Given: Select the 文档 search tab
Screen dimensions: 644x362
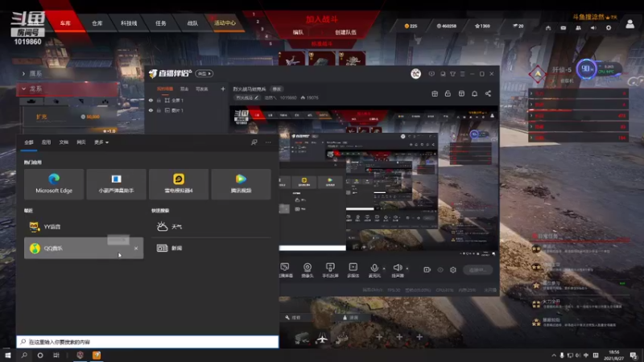Looking at the screenshot, I should pyautogui.click(x=64, y=142).
